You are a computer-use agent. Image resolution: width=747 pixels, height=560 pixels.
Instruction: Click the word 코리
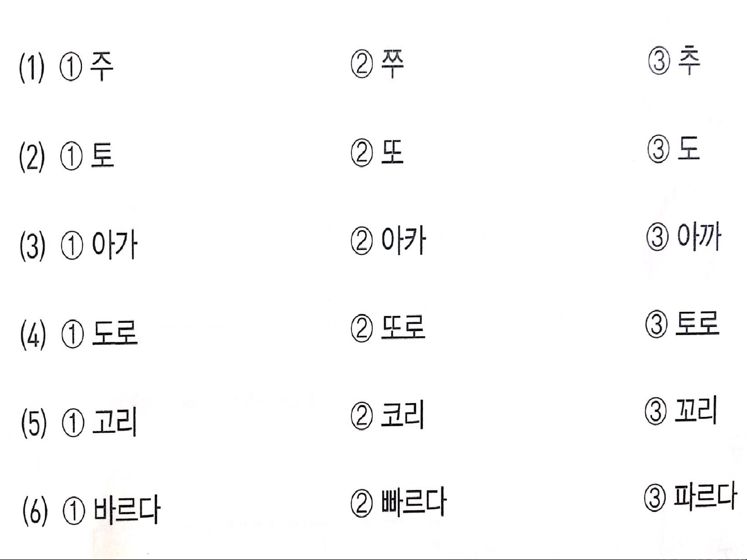coord(402,415)
